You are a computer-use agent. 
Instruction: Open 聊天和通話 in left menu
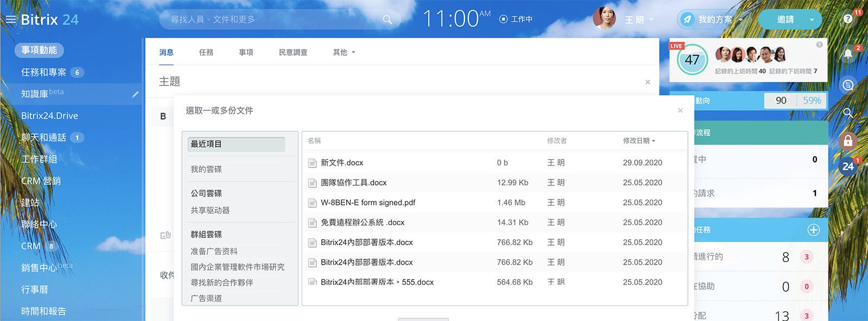tap(43, 137)
